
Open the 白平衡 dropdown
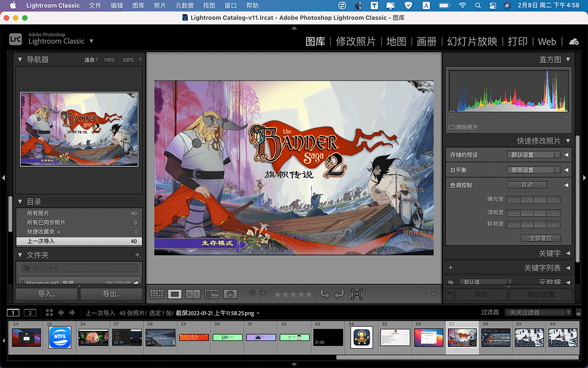tap(534, 170)
